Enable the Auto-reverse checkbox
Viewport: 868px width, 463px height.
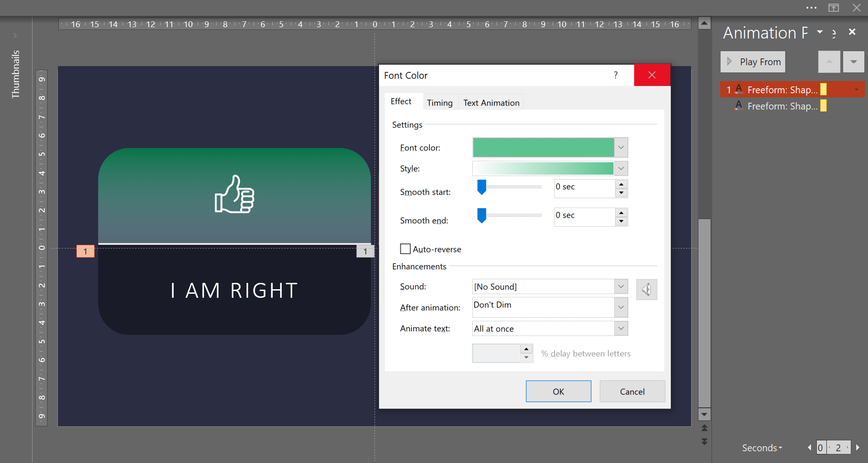[x=405, y=249]
